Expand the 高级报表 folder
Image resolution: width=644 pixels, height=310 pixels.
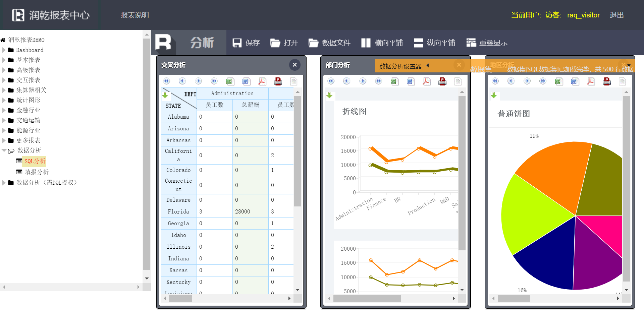coord(4,70)
